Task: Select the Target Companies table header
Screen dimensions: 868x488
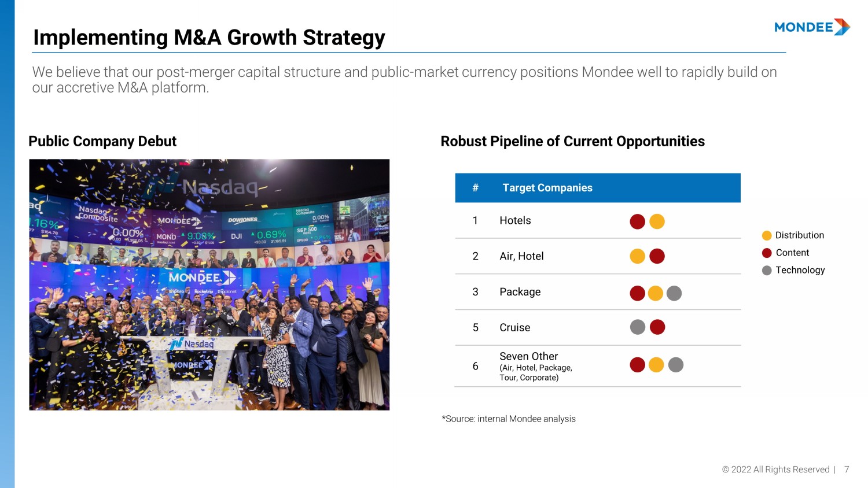Action: tap(547, 188)
